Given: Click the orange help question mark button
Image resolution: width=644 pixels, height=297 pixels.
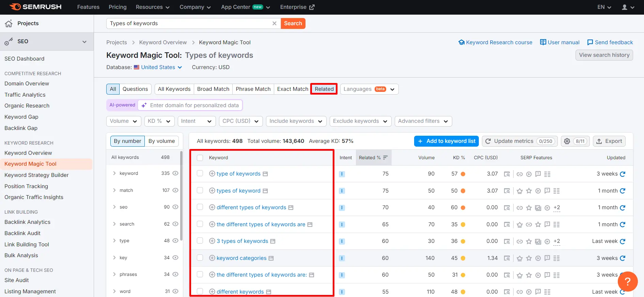Looking at the screenshot, I should [627, 281].
